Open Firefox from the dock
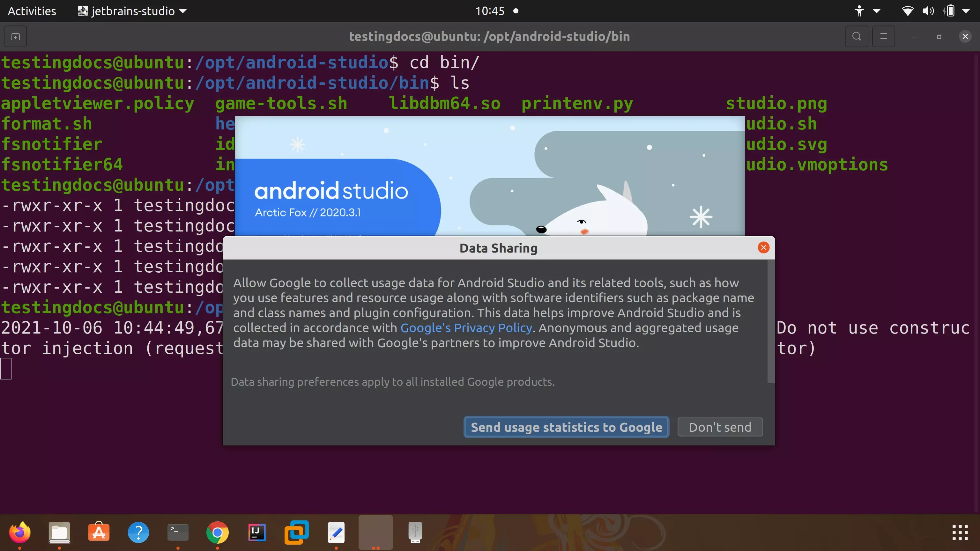 pos(20,533)
